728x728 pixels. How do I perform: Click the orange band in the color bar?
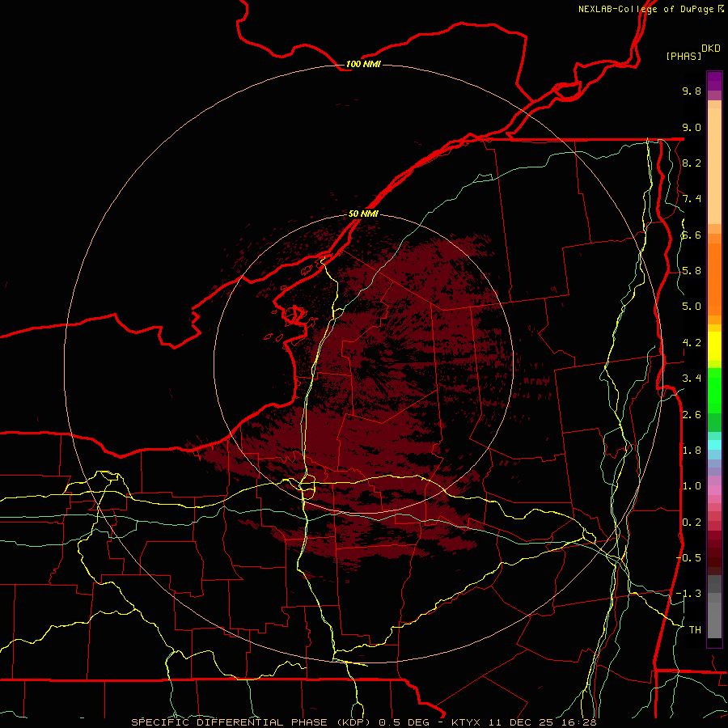714,279
